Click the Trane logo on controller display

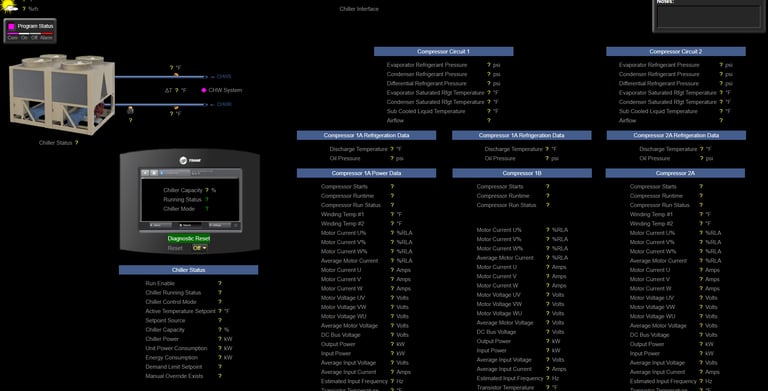click(x=190, y=160)
